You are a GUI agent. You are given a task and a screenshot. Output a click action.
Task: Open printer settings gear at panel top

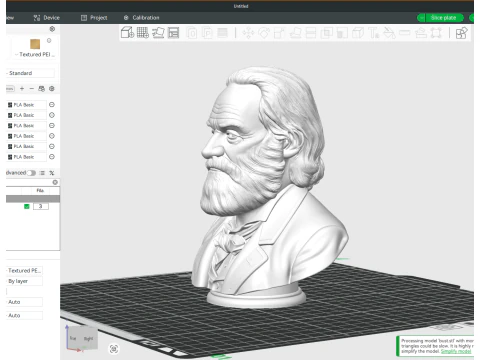52,29
